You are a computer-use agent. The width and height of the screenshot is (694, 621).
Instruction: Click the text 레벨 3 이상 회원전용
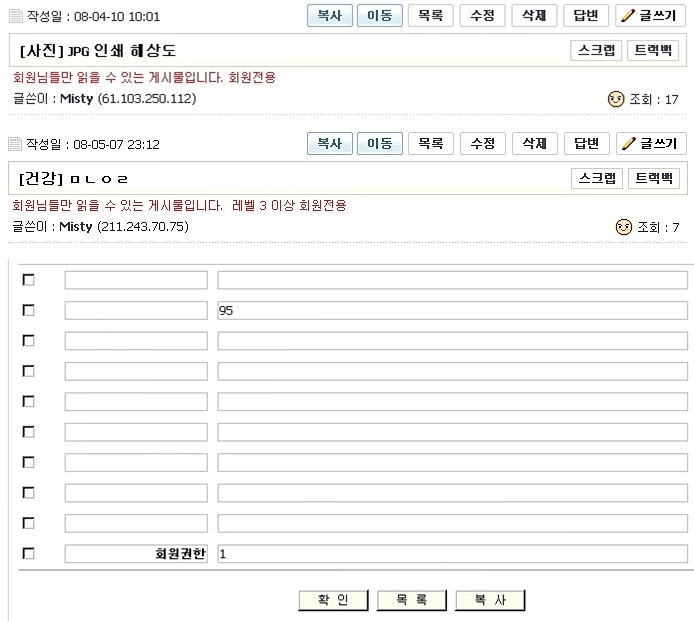[x=289, y=205]
